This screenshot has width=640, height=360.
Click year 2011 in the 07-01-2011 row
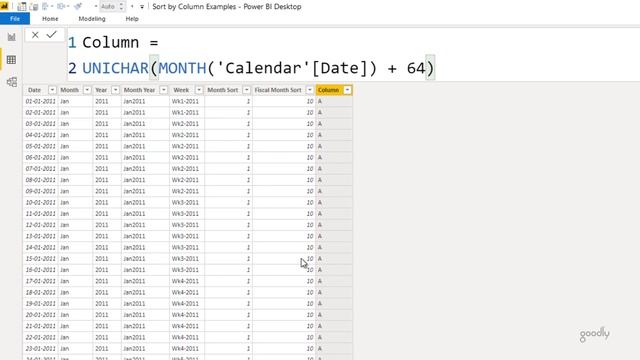102,169
